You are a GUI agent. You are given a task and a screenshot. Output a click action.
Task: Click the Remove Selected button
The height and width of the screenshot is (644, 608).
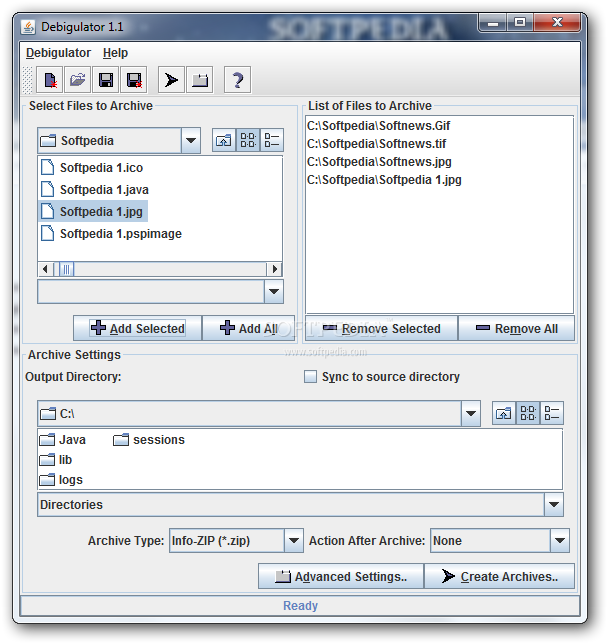pyautogui.click(x=382, y=328)
